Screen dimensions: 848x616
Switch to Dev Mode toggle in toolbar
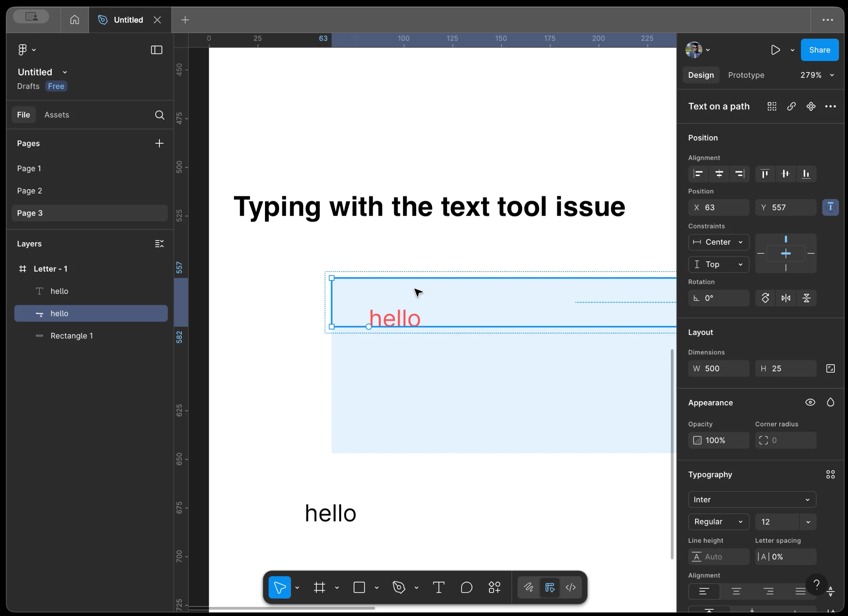[x=571, y=587]
